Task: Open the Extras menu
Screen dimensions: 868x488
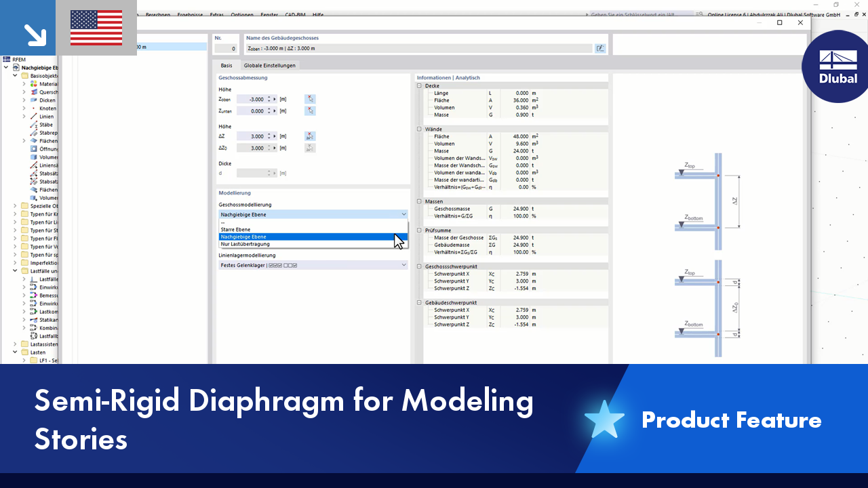Action: [216, 15]
